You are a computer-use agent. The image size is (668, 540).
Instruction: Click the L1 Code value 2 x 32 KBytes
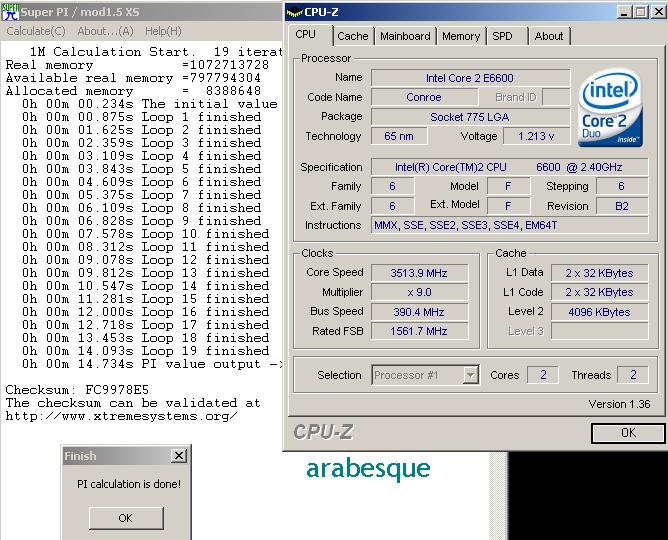coord(599,292)
